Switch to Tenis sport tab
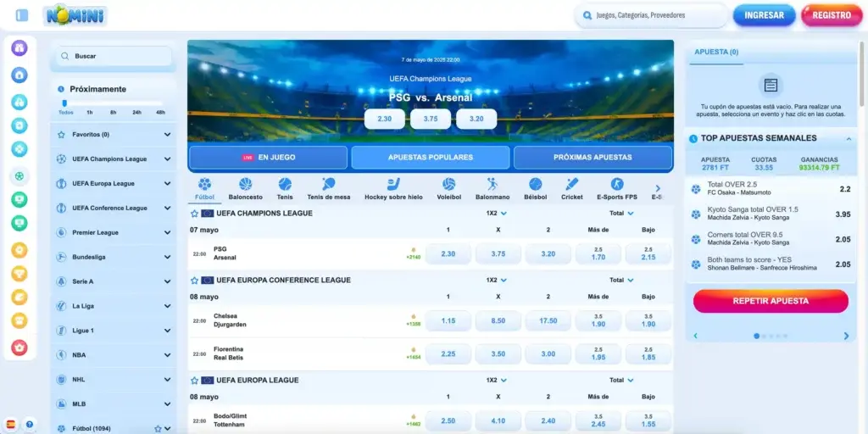The height and width of the screenshot is (434, 868). (285, 189)
